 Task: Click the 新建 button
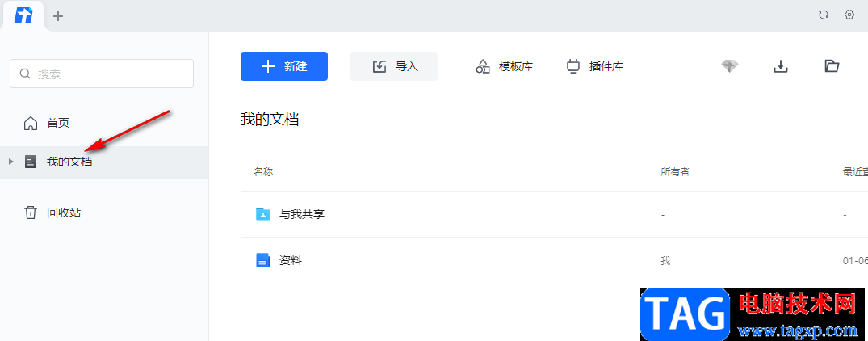[284, 66]
